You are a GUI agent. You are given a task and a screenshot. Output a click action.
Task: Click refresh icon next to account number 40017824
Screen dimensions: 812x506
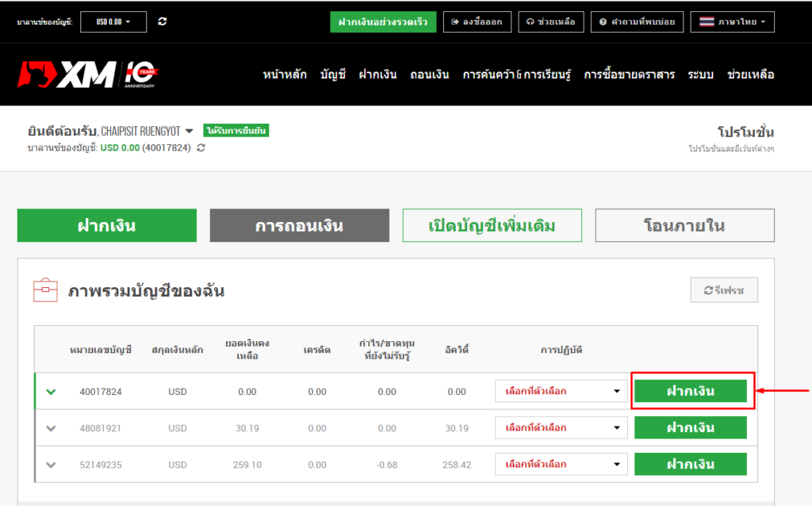[x=201, y=148]
